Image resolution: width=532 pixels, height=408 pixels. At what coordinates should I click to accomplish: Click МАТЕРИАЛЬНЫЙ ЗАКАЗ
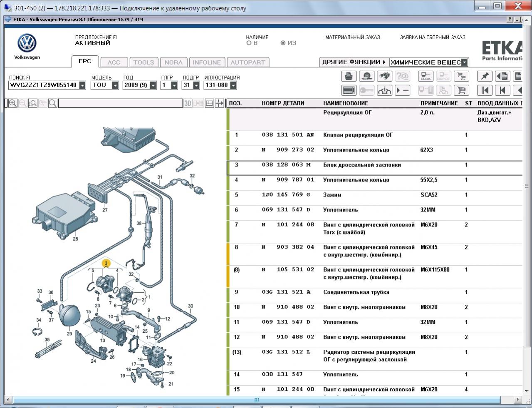353,37
